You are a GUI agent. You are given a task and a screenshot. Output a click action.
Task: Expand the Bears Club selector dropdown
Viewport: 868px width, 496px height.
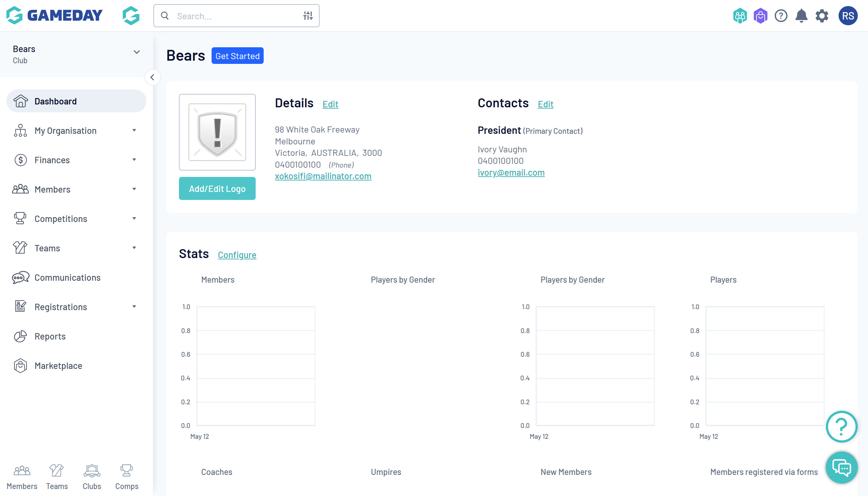pyautogui.click(x=137, y=52)
